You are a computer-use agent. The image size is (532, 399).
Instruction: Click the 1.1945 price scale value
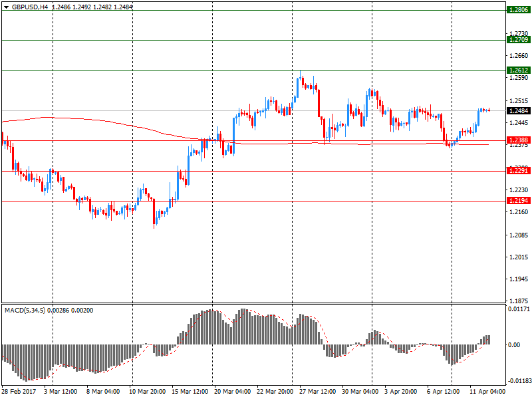pos(519,279)
